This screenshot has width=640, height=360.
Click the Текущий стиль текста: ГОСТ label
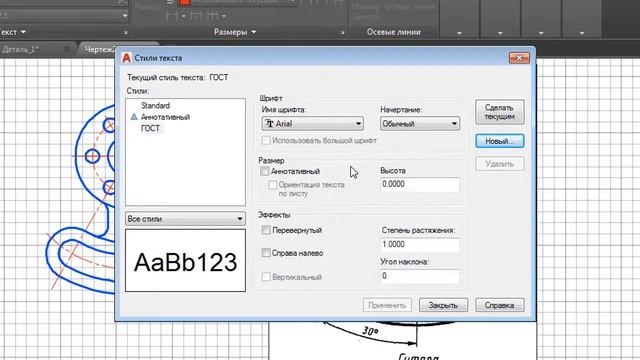click(178, 78)
